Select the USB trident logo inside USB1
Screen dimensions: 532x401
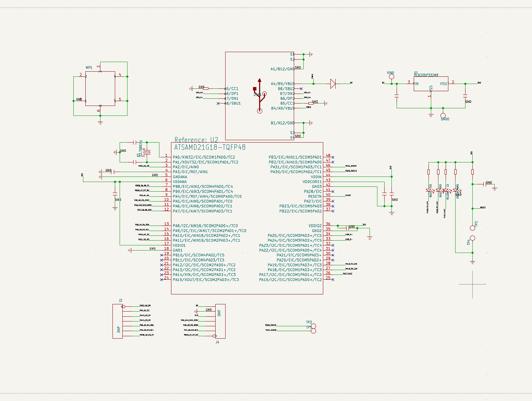259,96
